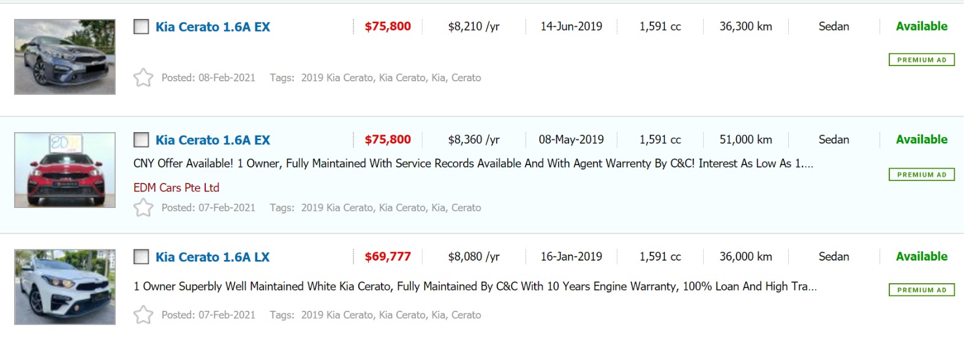The height and width of the screenshot is (345, 980).
Task: Open the 08-May-2019 Kia Cerato 1.6A EX title
Action: click(x=212, y=140)
